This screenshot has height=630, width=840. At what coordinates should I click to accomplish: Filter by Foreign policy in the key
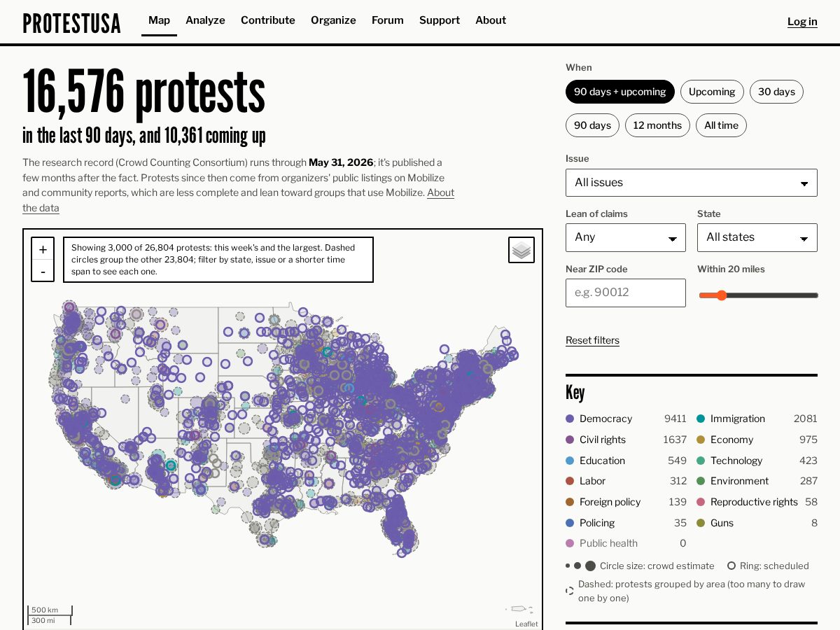pos(626,502)
